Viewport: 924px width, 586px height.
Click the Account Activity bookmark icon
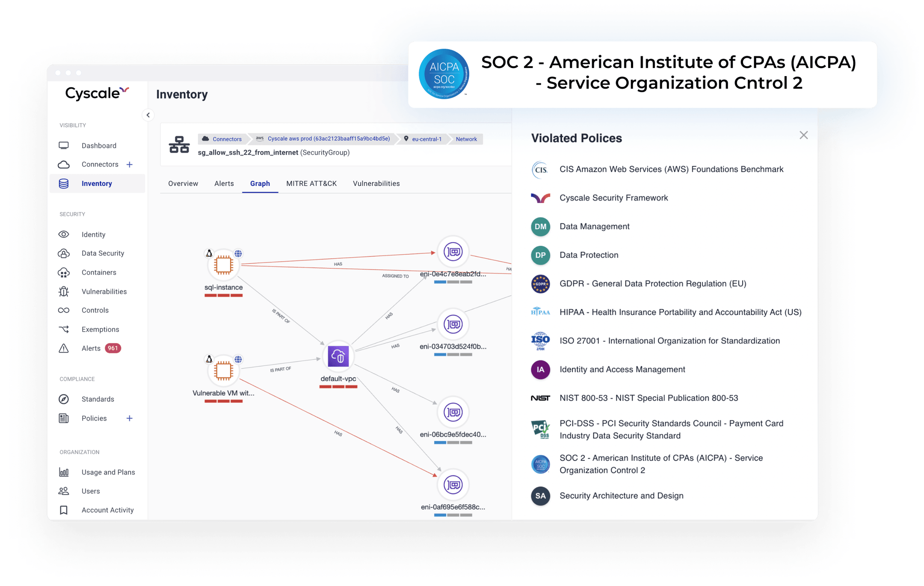tap(64, 510)
